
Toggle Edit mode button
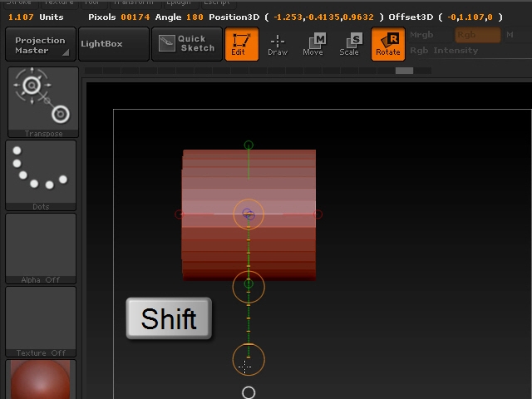(x=242, y=44)
